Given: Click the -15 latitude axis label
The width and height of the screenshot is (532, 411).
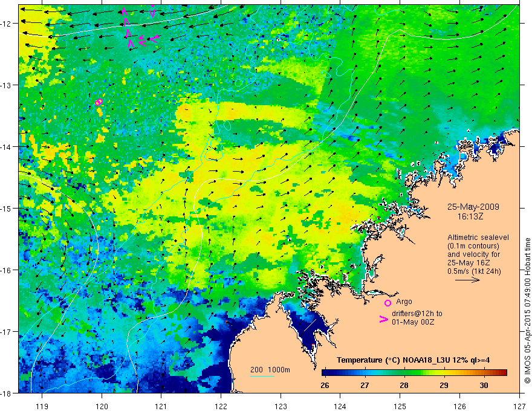Looking at the screenshot, I should (6, 208).
